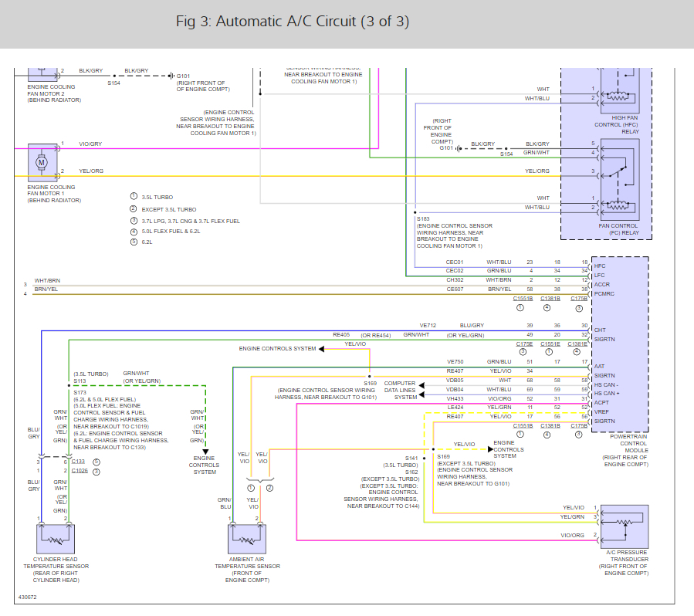Click the Cylinder Head Temperature Sensor symbol
694x616 pixels.
56,539
